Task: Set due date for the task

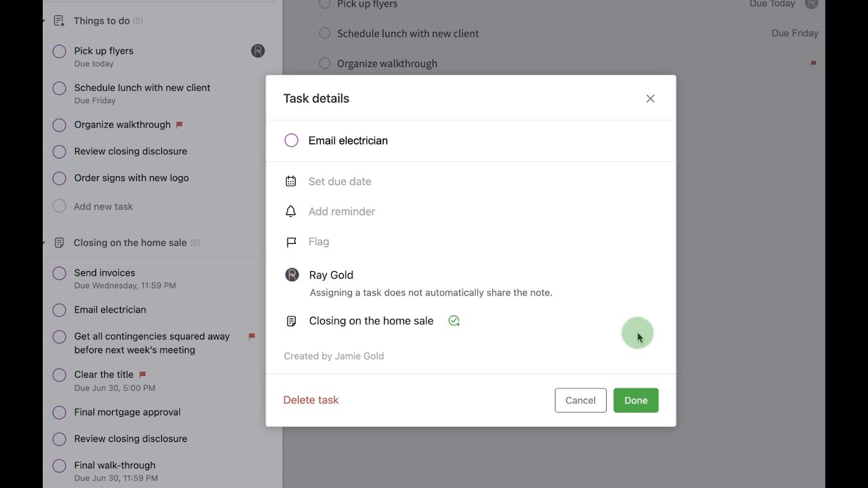Action: pos(340,182)
